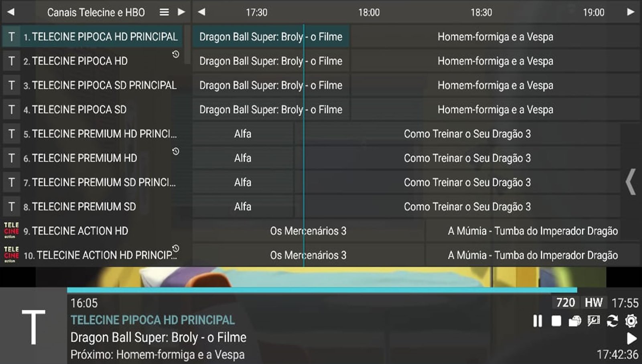Click the Canais Telecine e HBO title
This screenshot has width=642, height=364.
[96, 12]
